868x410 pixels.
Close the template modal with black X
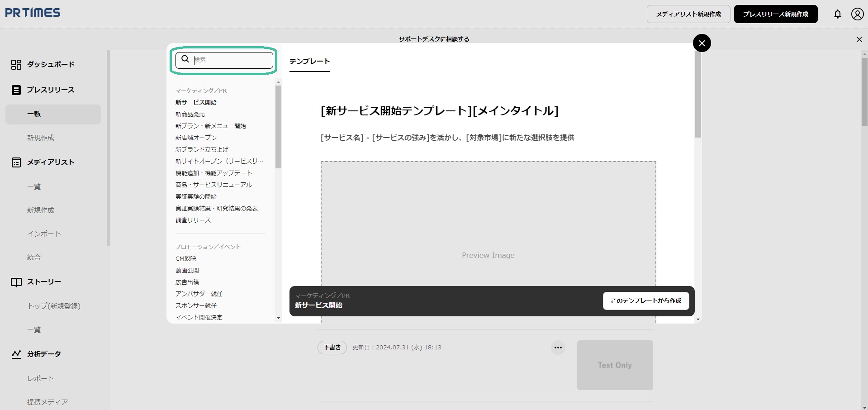(702, 43)
